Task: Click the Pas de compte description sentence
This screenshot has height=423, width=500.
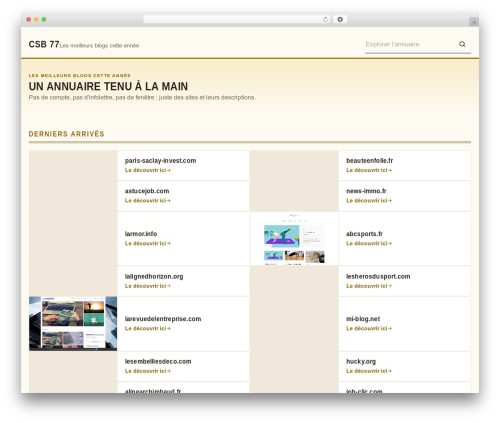Action: (142, 97)
